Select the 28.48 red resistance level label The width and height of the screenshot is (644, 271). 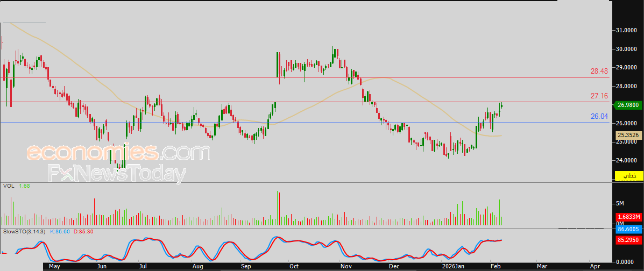599,71
